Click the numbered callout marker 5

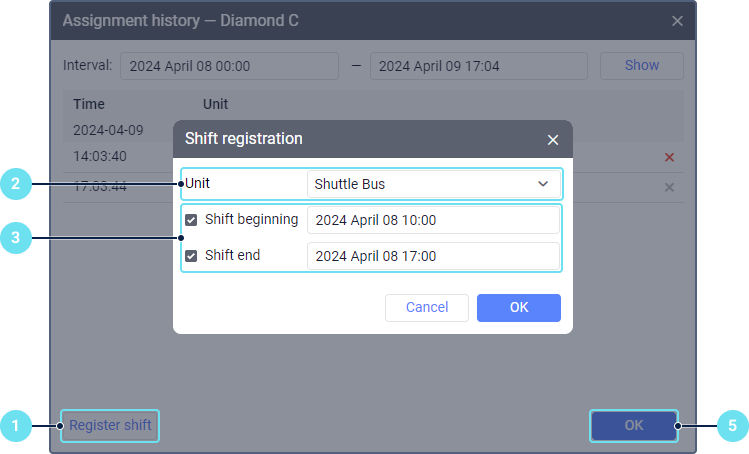pyautogui.click(x=732, y=426)
